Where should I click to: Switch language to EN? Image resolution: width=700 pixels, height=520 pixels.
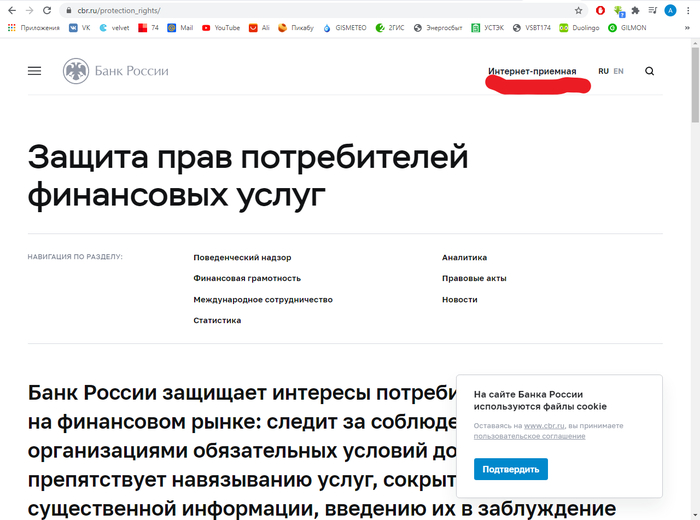[x=618, y=71]
